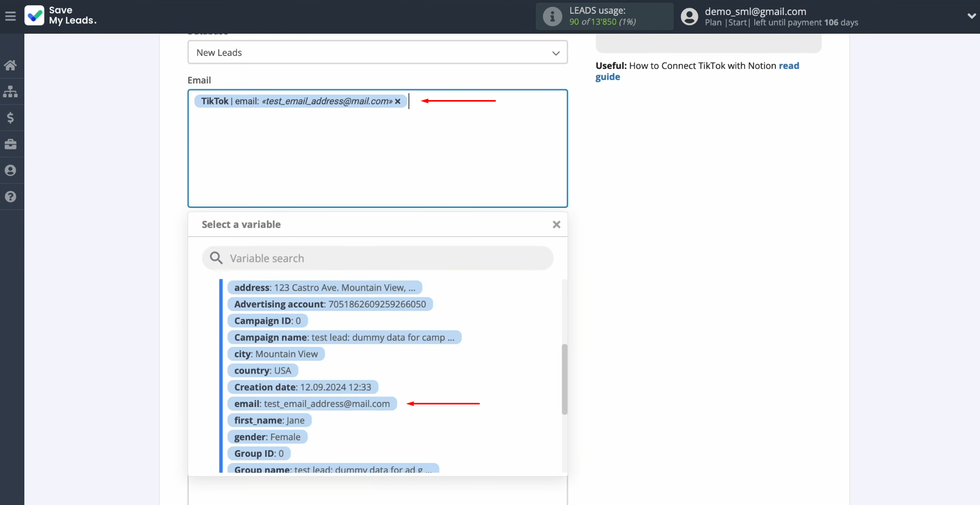Open the briefcase services icon
Image resolution: width=980 pixels, height=505 pixels.
point(10,144)
